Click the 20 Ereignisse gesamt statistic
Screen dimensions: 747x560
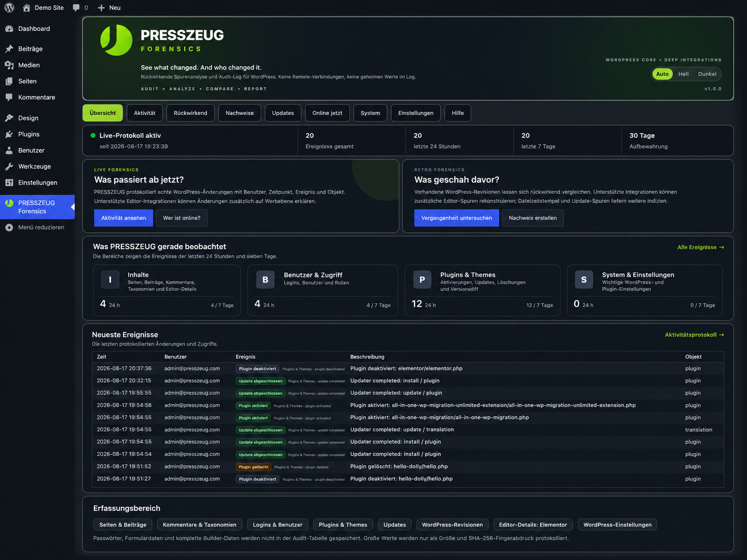tap(330, 141)
